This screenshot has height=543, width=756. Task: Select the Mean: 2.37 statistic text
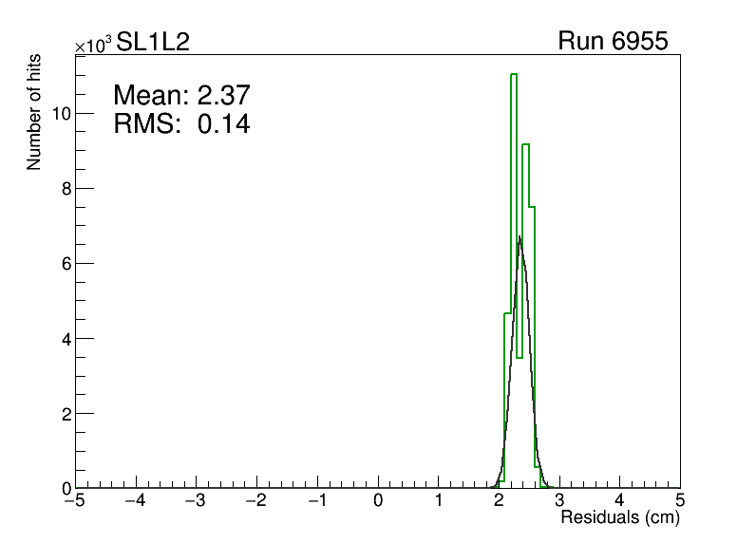(x=180, y=95)
